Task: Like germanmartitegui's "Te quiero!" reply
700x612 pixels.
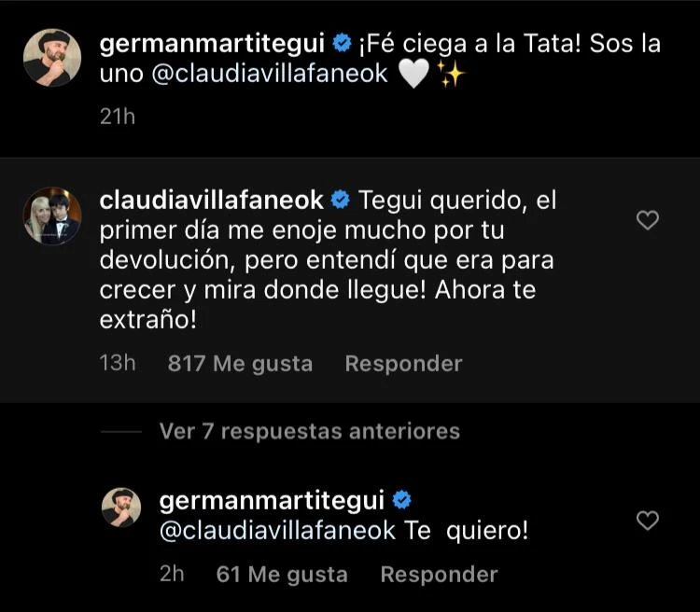Action: [x=647, y=521]
